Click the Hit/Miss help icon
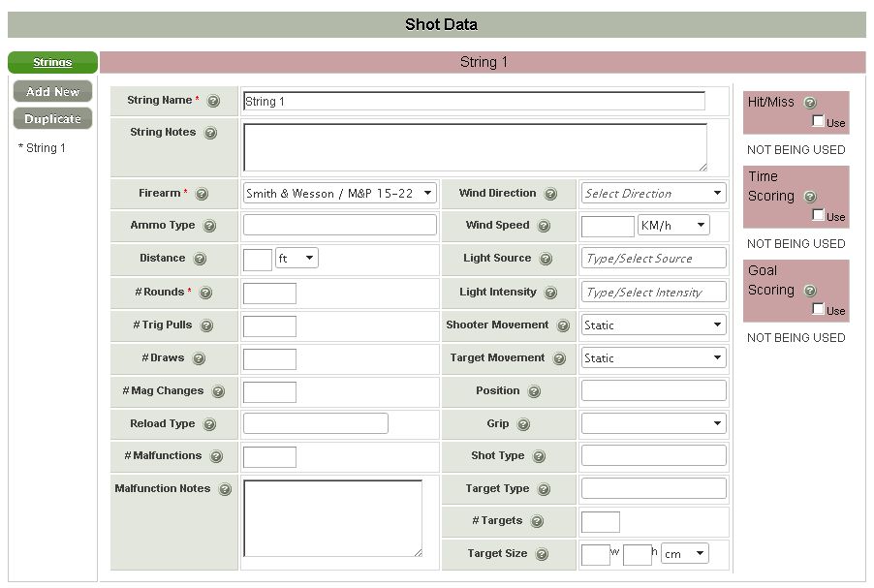 [x=810, y=103]
